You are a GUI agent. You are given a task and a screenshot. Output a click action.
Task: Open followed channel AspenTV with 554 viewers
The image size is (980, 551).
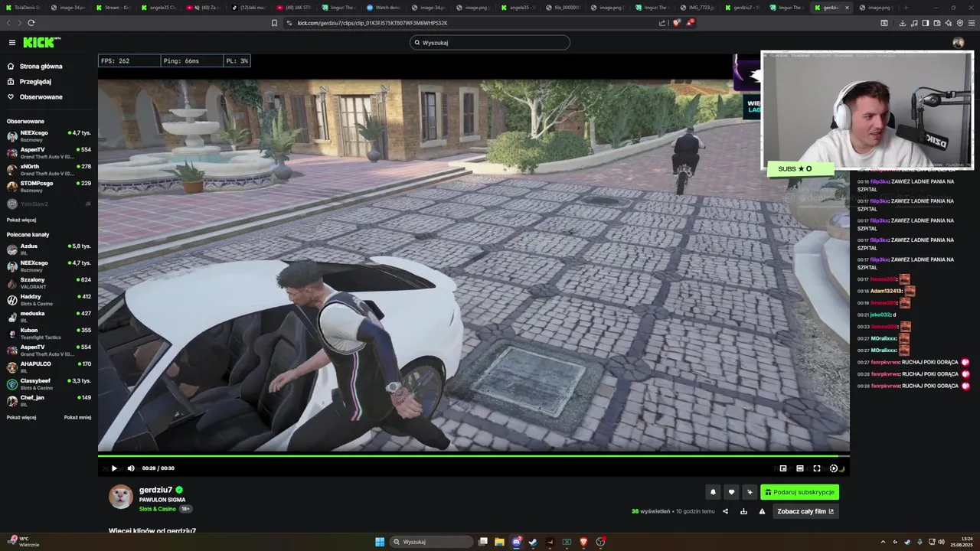point(49,153)
